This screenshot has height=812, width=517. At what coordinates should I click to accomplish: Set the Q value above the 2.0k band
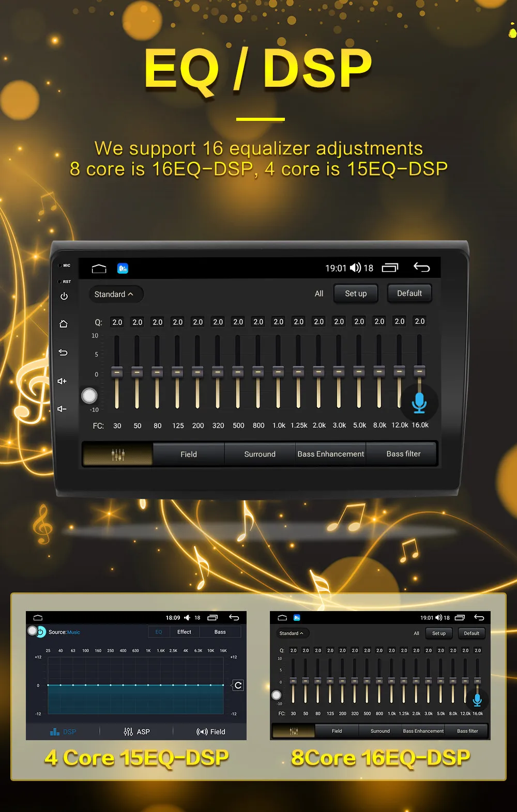(x=319, y=321)
